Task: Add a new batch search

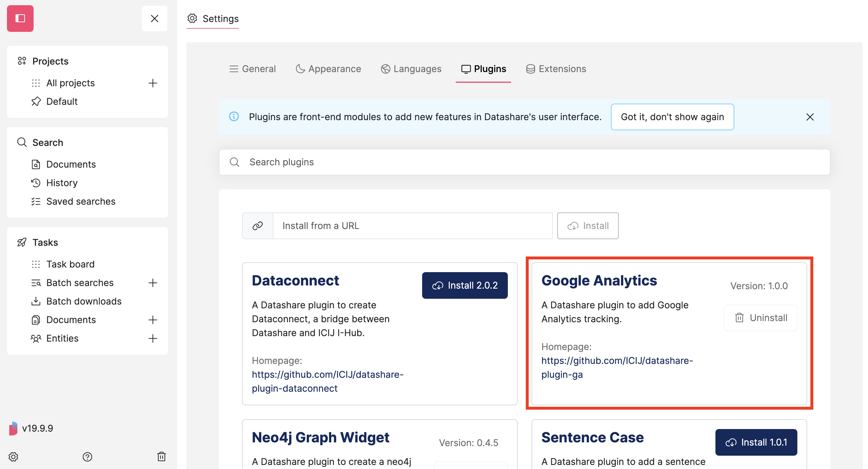Action: [x=153, y=283]
